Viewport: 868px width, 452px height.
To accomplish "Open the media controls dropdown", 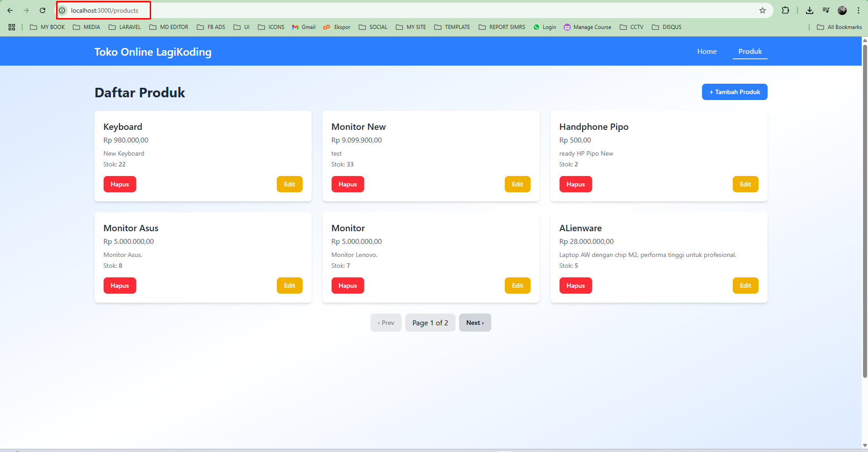I will point(826,10).
